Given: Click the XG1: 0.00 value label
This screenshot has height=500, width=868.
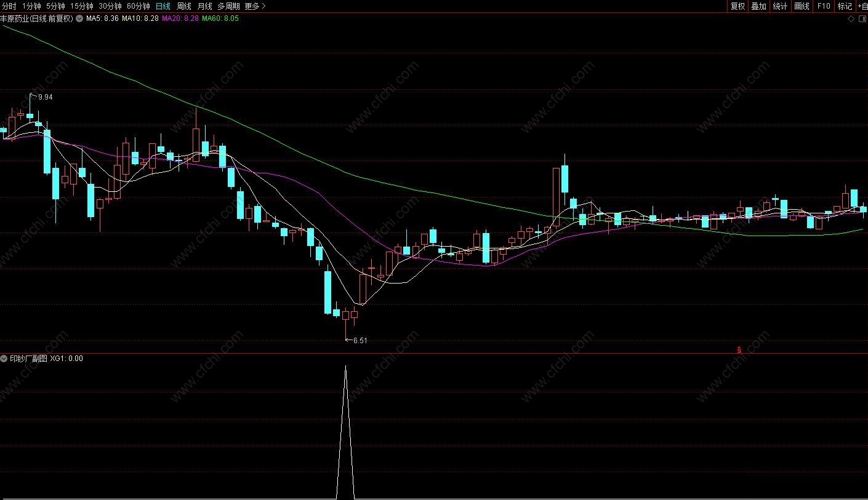Looking at the screenshot, I should [66, 358].
